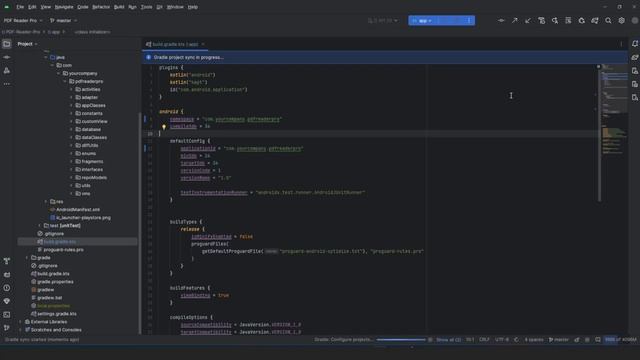Select the build.gradle.kts (:app) editor tab
The height and width of the screenshot is (360, 640).
click(175, 44)
